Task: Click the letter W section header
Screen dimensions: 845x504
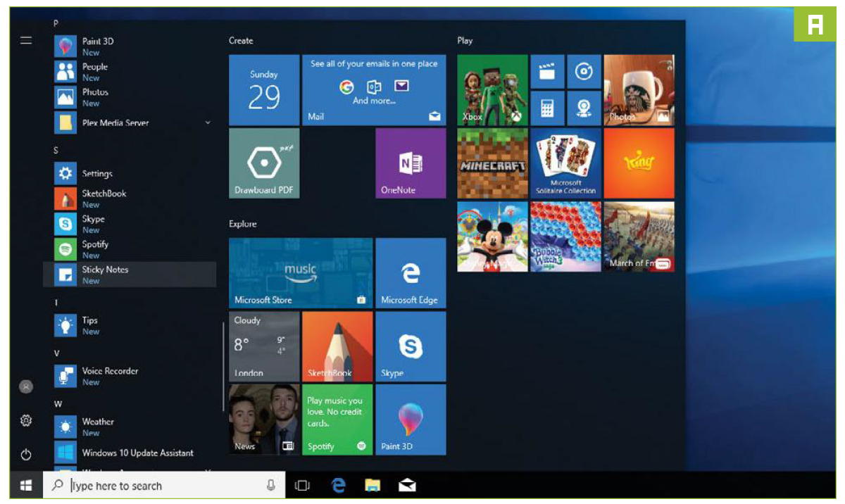Action: pos(57,404)
